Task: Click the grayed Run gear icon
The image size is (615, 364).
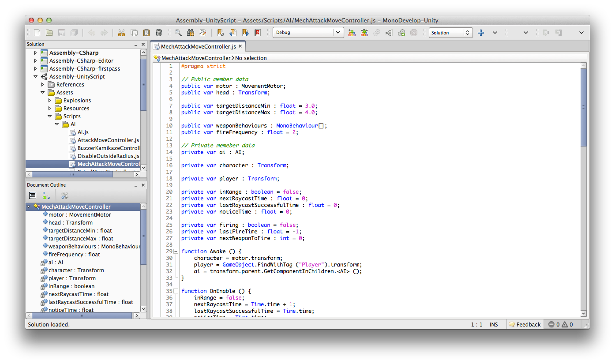Action: (x=376, y=33)
